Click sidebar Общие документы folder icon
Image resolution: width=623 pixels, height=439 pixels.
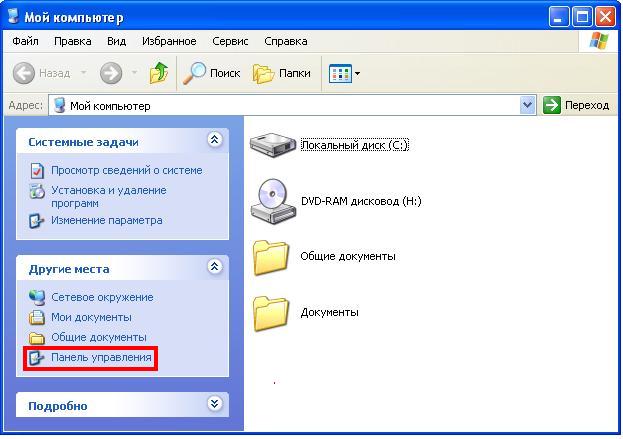pos(37,338)
